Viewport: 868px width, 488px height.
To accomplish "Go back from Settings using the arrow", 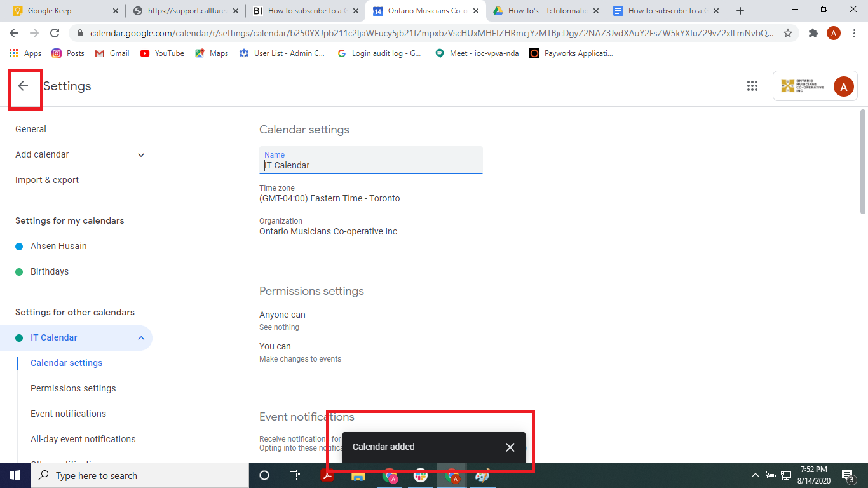I will click(24, 86).
